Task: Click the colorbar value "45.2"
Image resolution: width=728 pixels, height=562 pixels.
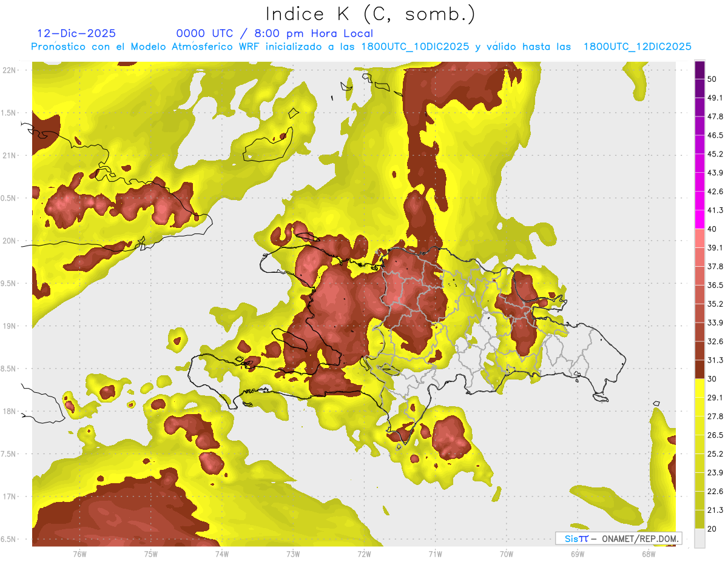Action: coord(715,154)
